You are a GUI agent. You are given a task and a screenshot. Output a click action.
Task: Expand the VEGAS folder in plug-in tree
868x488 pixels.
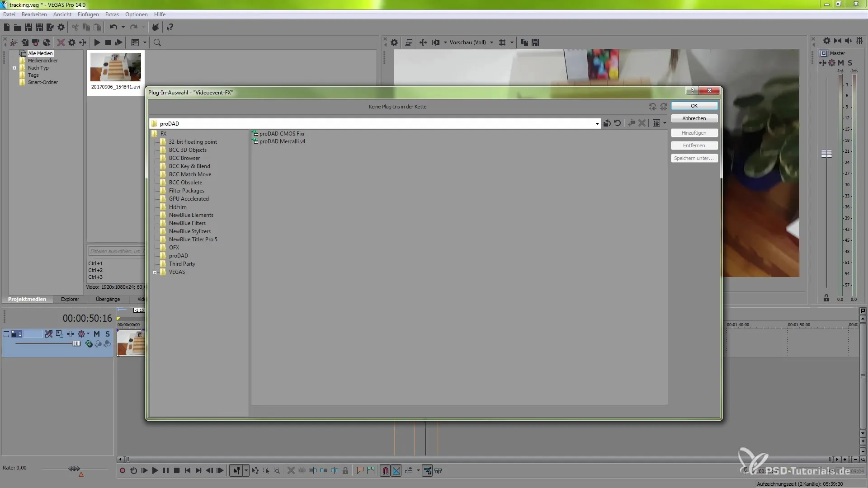155,272
